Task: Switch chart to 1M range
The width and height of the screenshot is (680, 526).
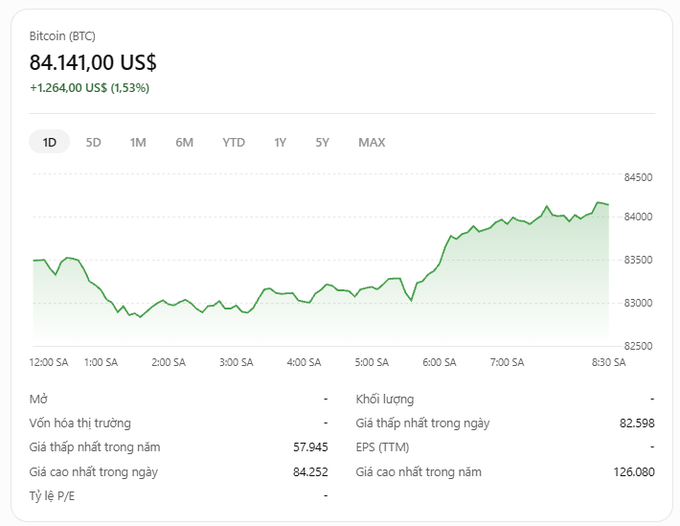Action: coord(138,142)
